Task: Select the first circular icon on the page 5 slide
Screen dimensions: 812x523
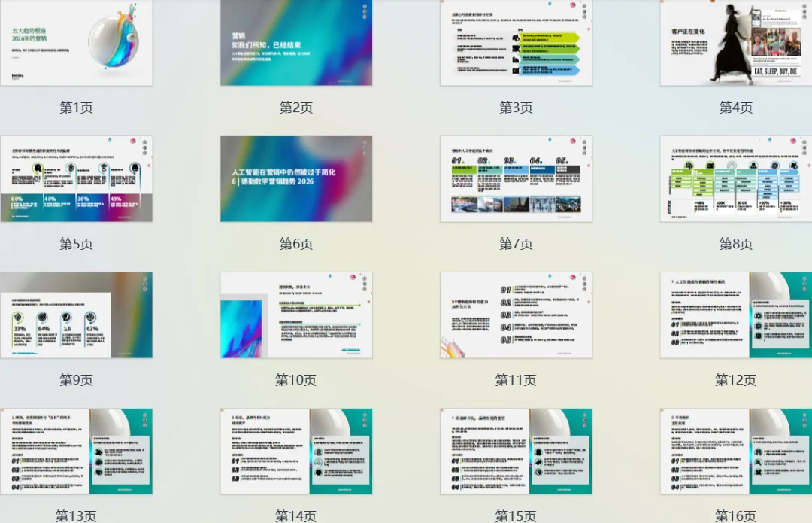Action: (x=38, y=168)
